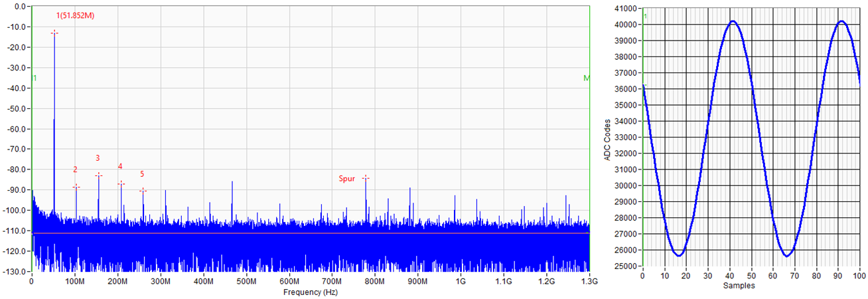Click the -130.0 amplitude tick label

click(x=14, y=272)
